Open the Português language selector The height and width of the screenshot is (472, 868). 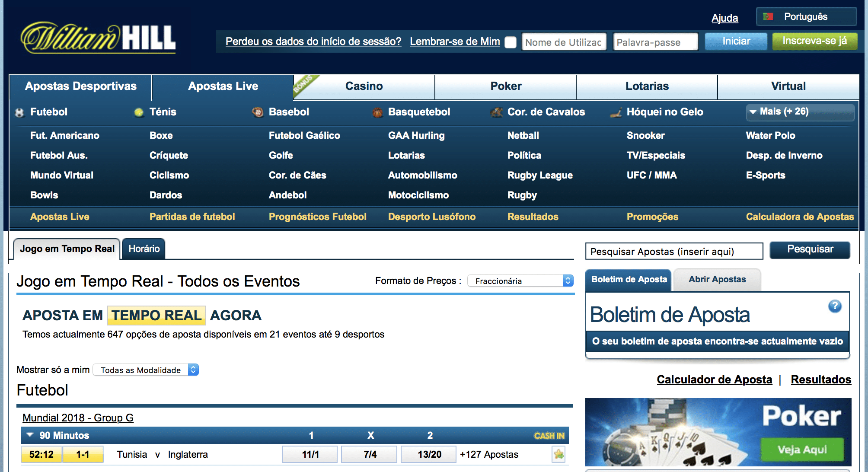point(806,17)
